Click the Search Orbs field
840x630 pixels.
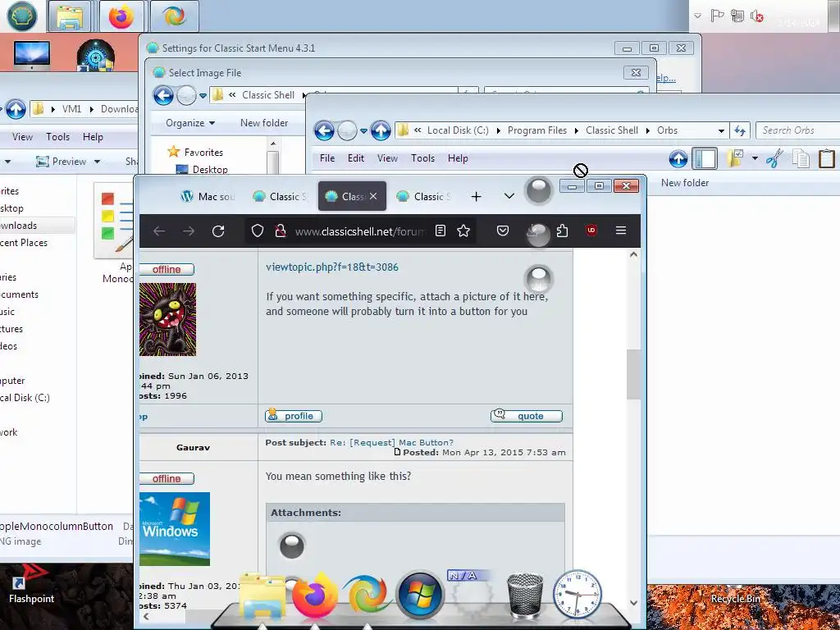pyautogui.click(x=798, y=130)
